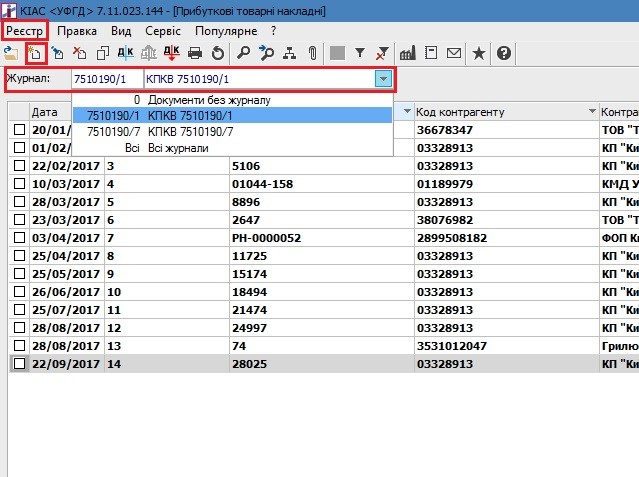Viewport: 639px width, 477px height.
Task: Click the hierarchy structure icon
Action: click(x=290, y=53)
